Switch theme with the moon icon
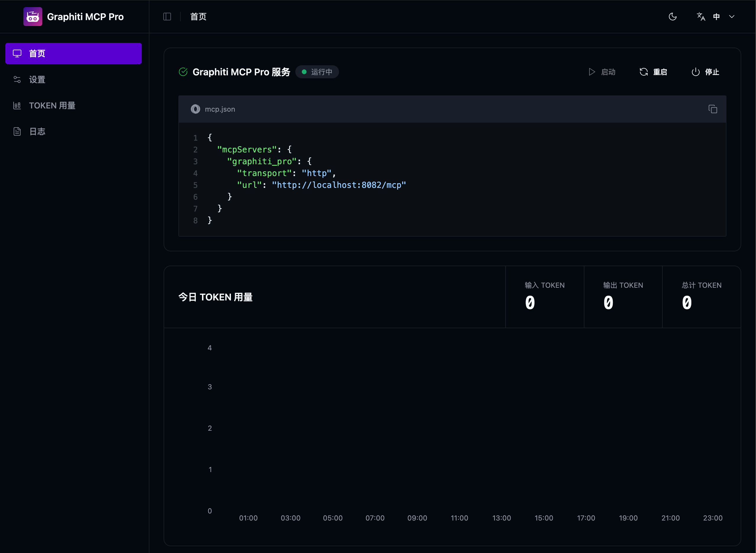Image resolution: width=756 pixels, height=553 pixels. point(672,17)
